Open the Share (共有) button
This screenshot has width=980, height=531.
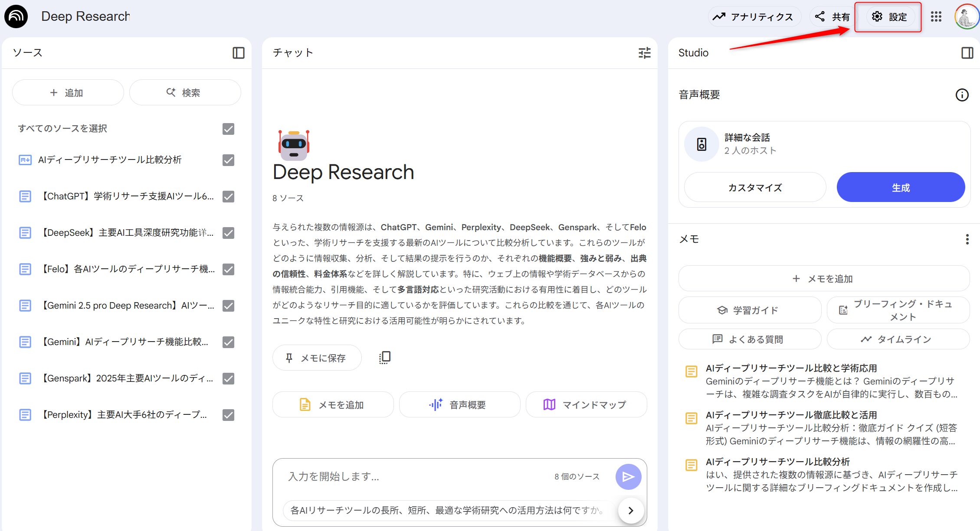click(832, 17)
